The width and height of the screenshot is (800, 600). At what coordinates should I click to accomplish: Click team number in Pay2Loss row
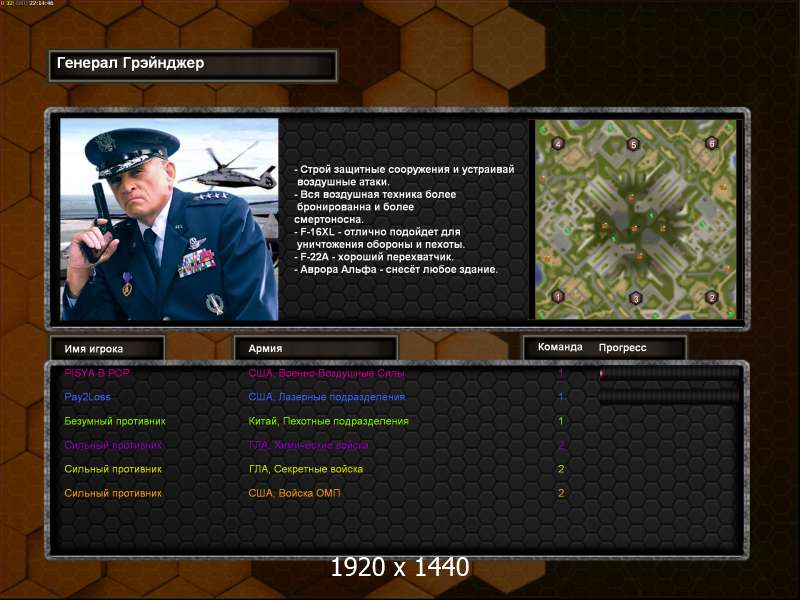[561, 397]
